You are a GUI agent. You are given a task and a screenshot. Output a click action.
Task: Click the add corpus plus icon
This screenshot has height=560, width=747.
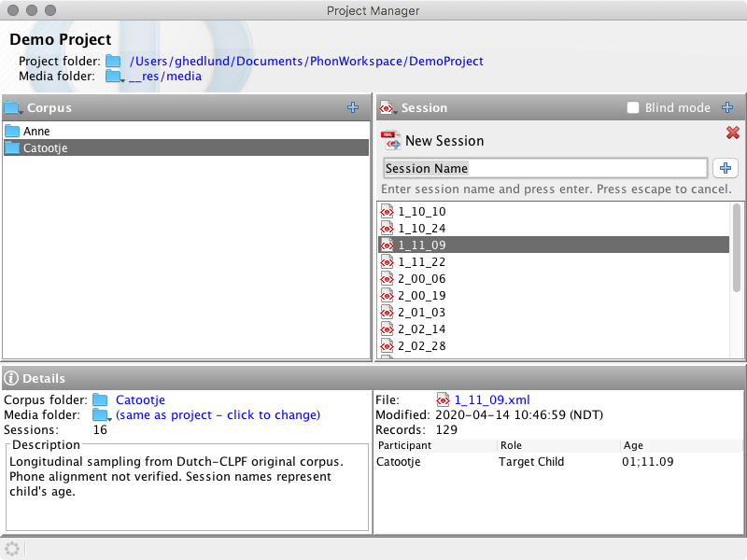pos(353,108)
